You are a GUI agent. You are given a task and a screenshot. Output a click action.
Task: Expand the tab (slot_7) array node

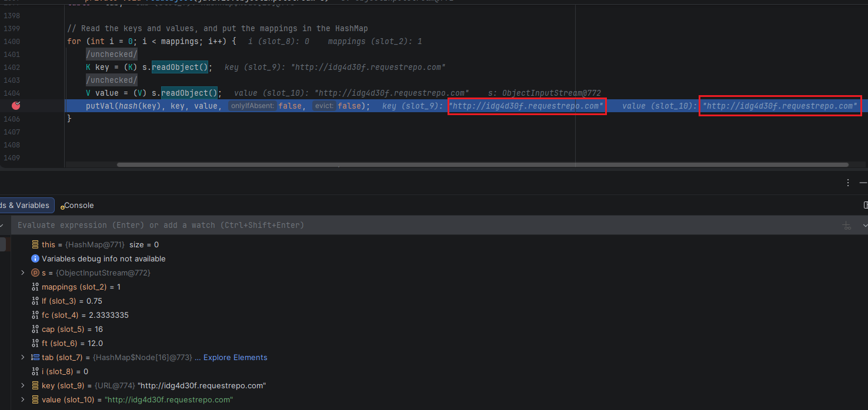pyautogui.click(x=23, y=358)
